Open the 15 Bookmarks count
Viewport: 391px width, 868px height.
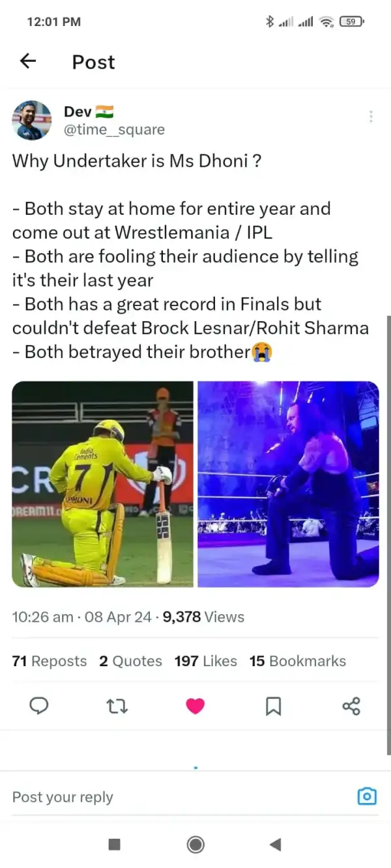tap(297, 661)
